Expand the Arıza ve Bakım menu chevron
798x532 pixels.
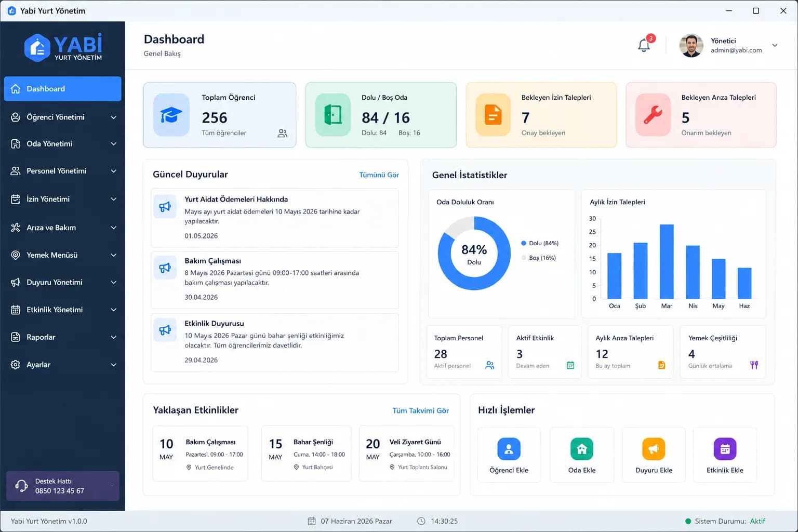point(113,228)
